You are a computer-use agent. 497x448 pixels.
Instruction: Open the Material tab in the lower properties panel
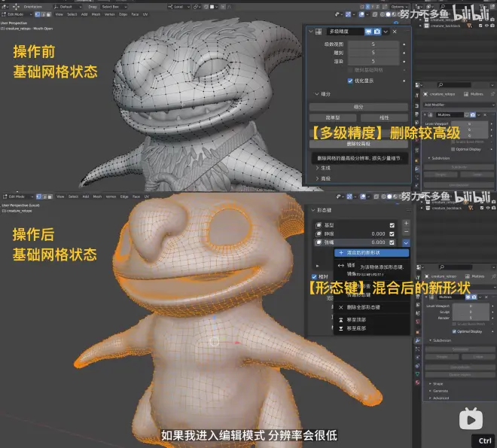(418, 382)
